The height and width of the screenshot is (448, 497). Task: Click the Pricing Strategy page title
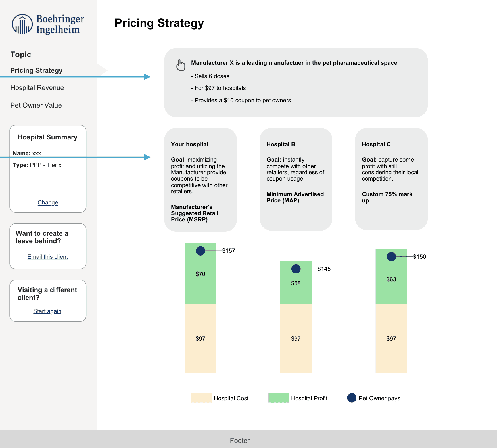tap(159, 23)
